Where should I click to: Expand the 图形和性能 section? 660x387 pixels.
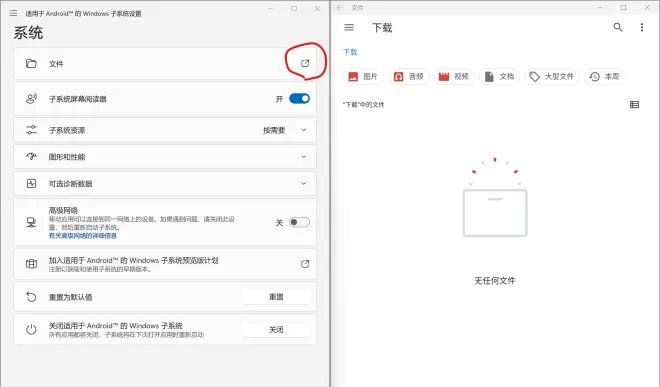tap(303, 157)
